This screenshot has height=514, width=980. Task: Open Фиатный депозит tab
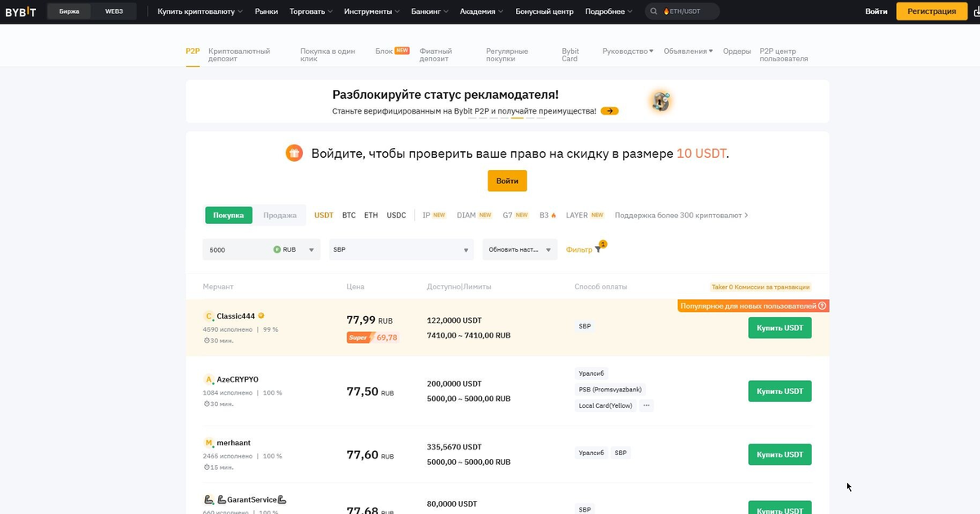click(x=436, y=55)
